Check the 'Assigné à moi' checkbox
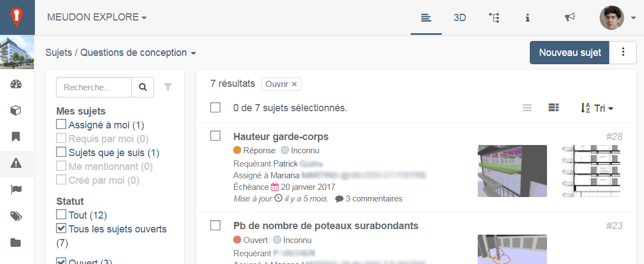Screen dimensions: 644x264 pos(61,124)
